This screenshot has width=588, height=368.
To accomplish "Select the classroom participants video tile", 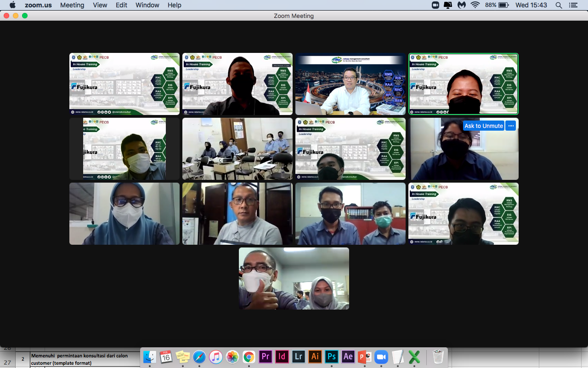I will click(237, 149).
